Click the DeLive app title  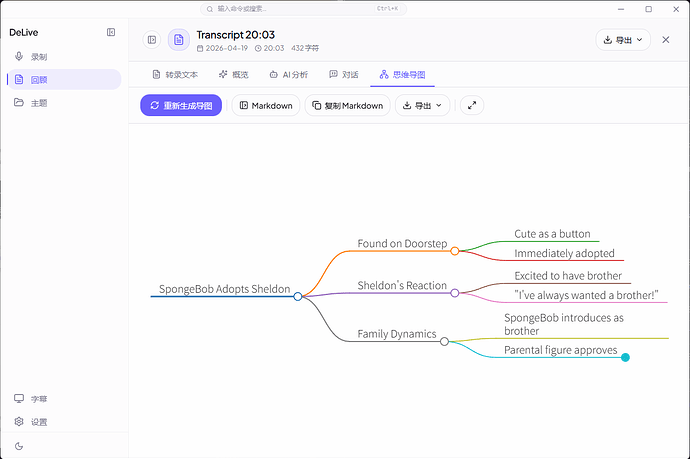point(24,33)
